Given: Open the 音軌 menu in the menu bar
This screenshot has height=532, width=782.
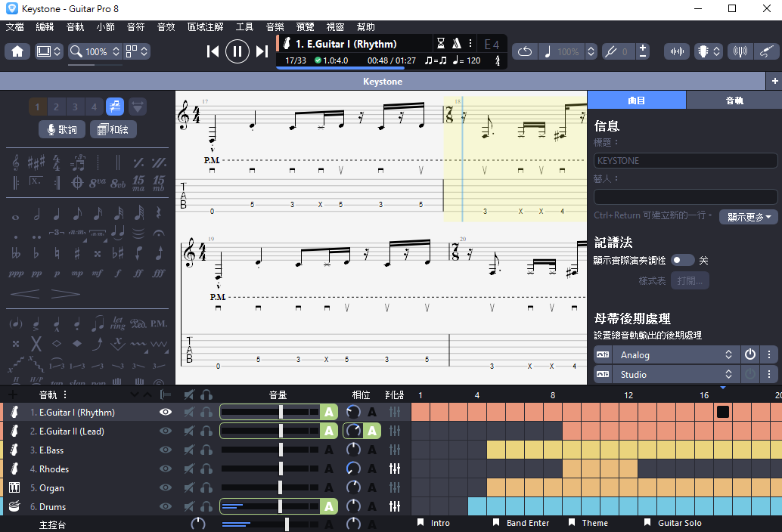Looking at the screenshot, I should point(76,27).
